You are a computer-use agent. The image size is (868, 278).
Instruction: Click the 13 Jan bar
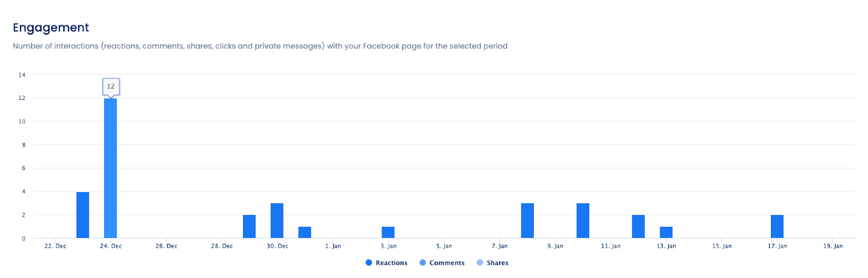[666, 232]
